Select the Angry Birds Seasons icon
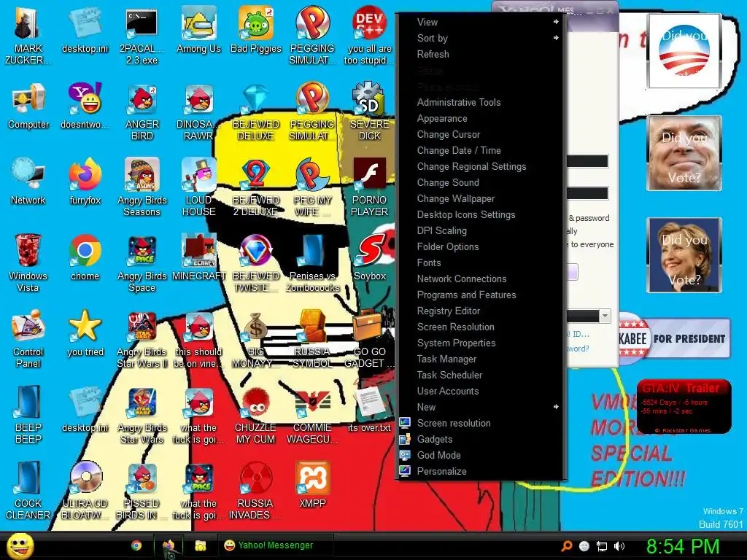 coord(142,187)
